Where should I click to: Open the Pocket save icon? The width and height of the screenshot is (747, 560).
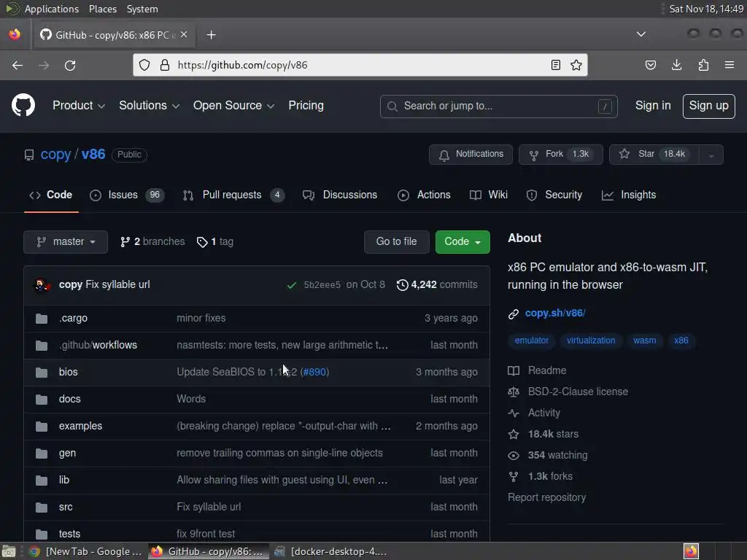[x=650, y=65]
